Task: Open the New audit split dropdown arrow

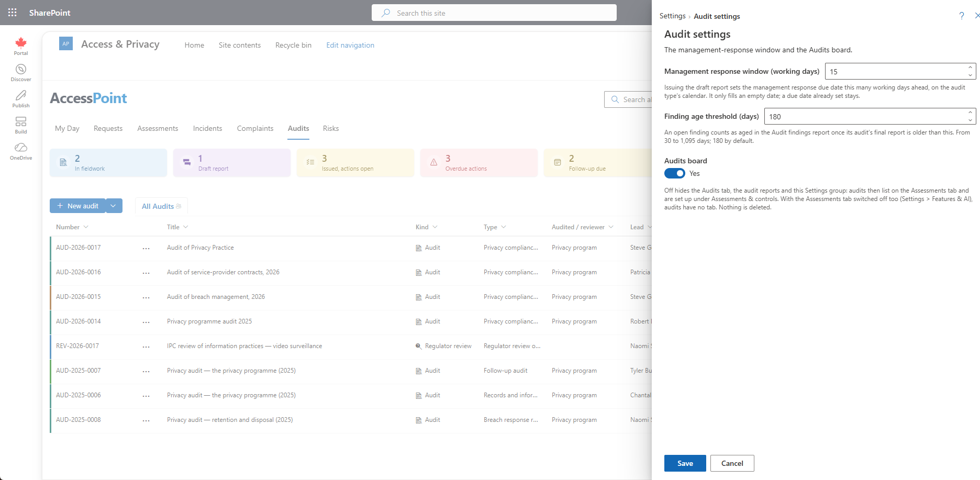Action: pos(114,206)
